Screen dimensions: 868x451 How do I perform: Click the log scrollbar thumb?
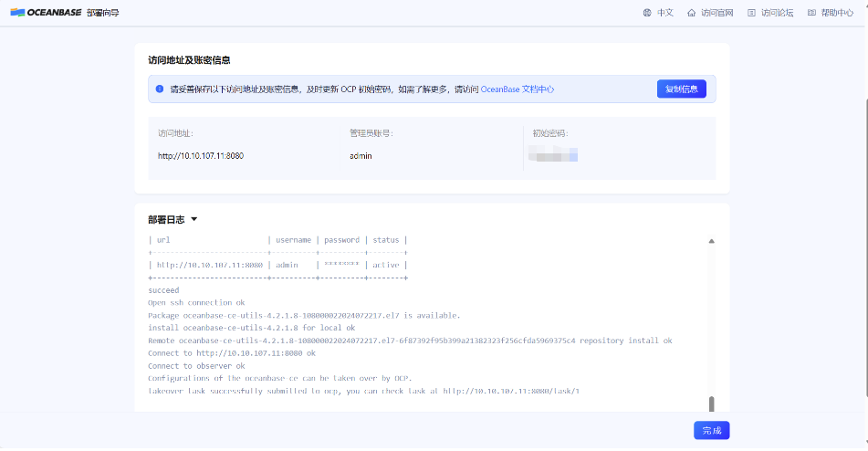[x=711, y=404]
